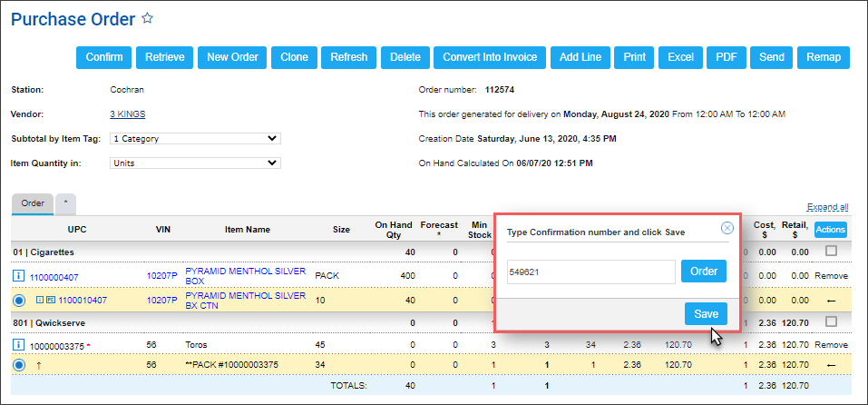Click the favorite star next to Purchase Order
Screen dimensions: 868x405
[x=148, y=18]
